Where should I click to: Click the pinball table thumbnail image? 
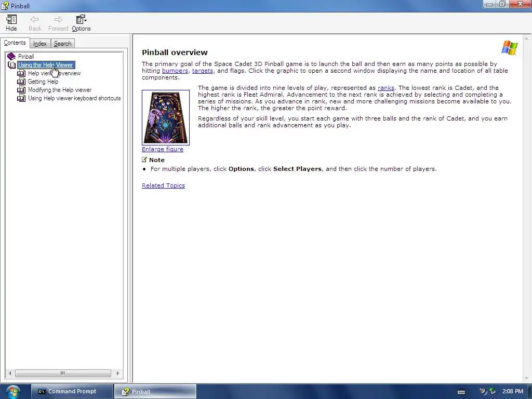(166, 117)
